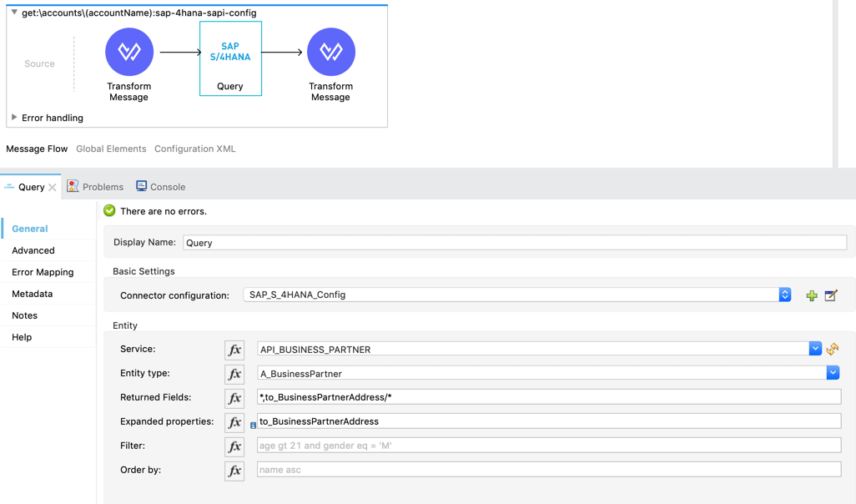Screen dimensions: 856x504
Task: Click the Source area of the flow
Action: (39, 63)
